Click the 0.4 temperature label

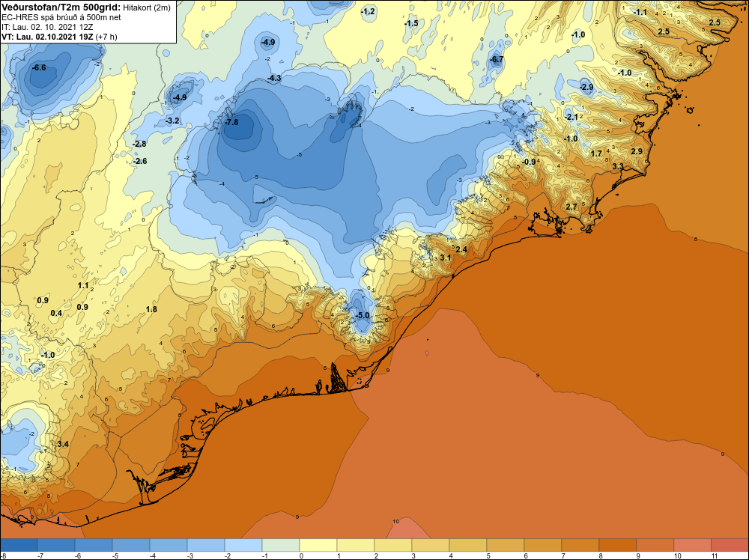point(56,313)
